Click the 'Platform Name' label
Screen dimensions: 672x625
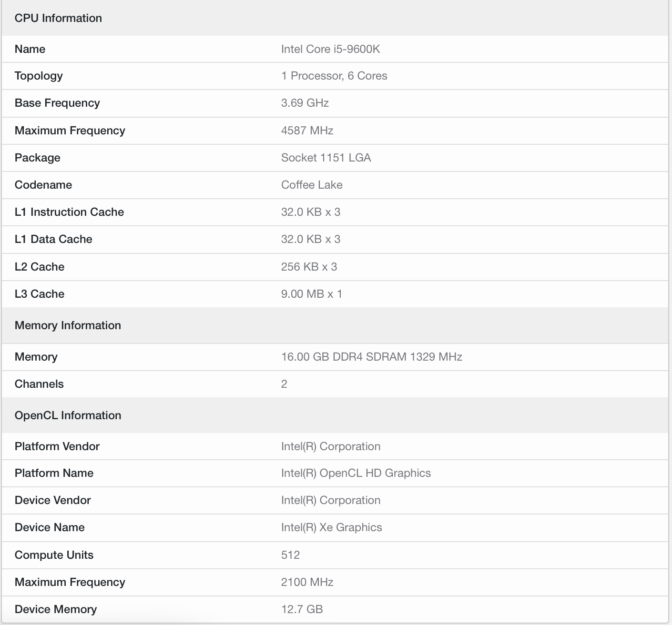click(54, 473)
